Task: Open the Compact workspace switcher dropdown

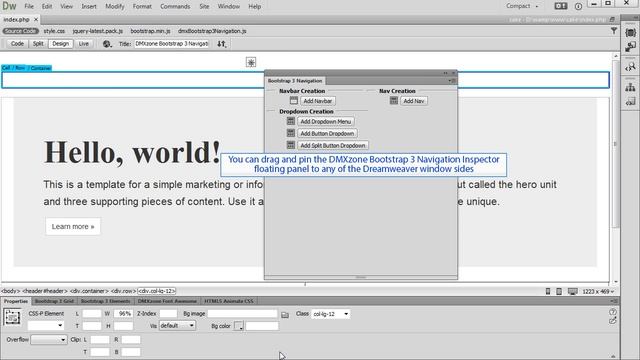Action: point(522,6)
